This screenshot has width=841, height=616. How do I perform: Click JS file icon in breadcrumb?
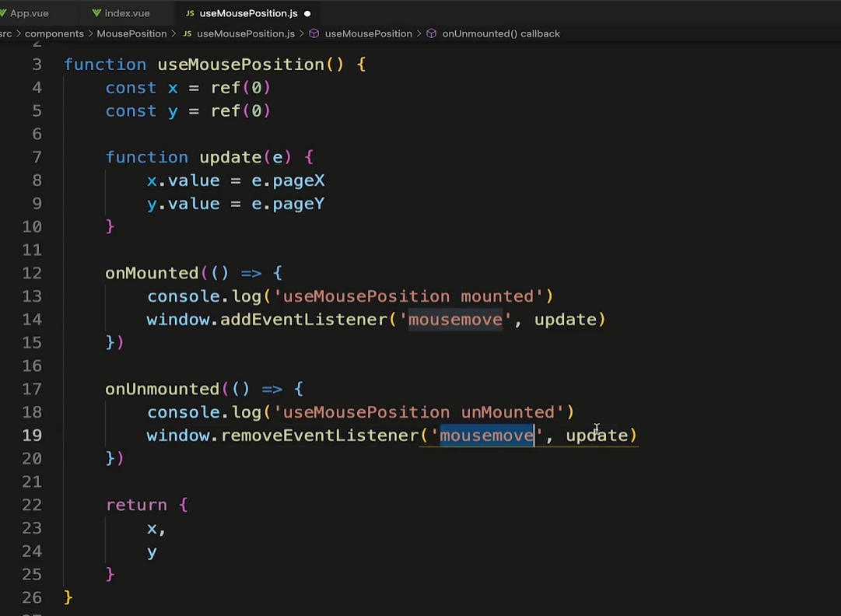(x=187, y=33)
